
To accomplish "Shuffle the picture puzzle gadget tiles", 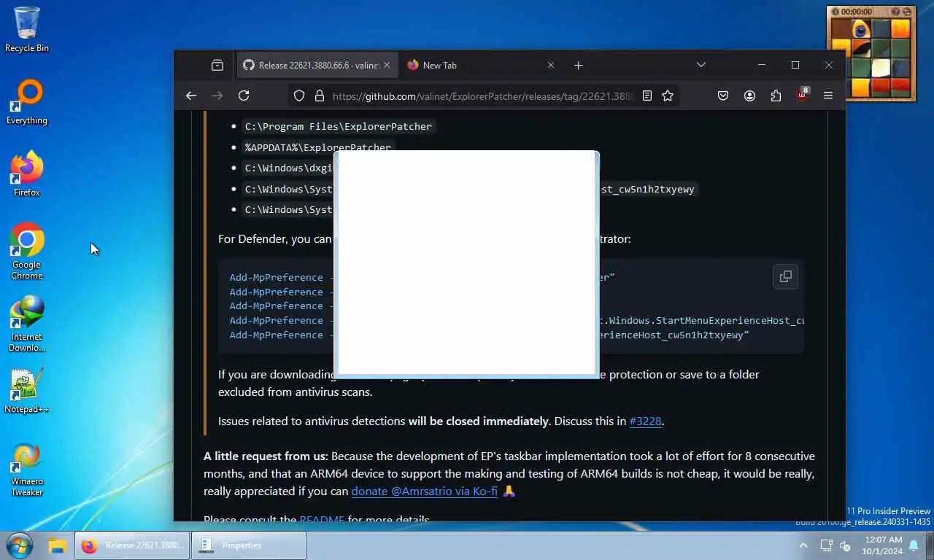I will (x=908, y=12).
